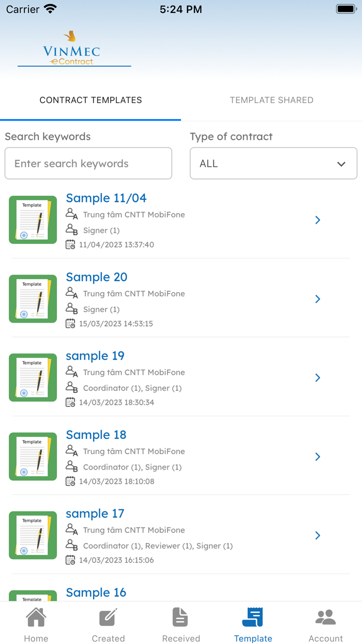Tap calendar icon in Sample 20
The width and height of the screenshot is (362, 644).
(70, 324)
